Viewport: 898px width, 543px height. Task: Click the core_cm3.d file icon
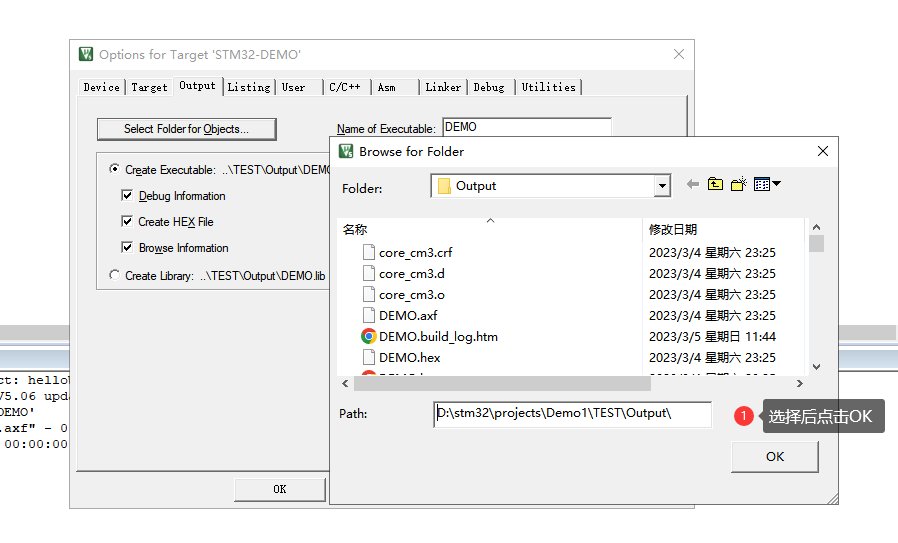[369, 274]
